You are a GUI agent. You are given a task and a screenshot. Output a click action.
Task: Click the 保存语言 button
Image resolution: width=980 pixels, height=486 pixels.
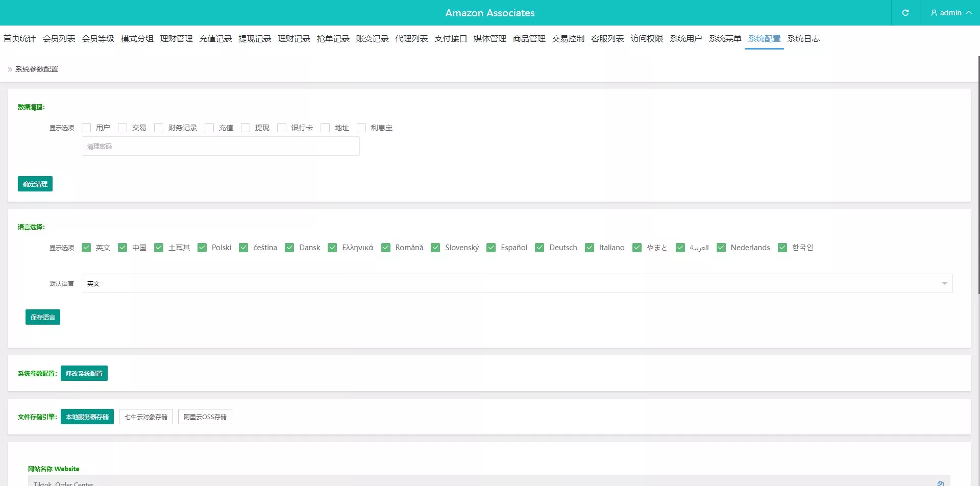43,317
